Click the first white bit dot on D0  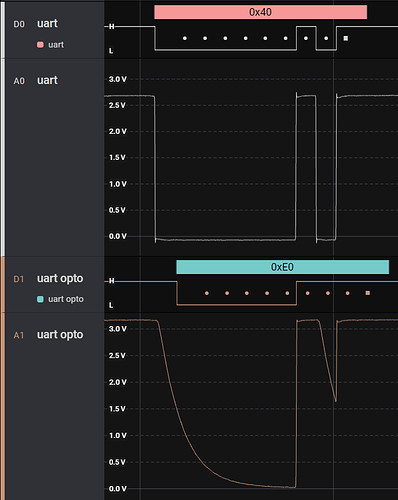click(185, 38)
